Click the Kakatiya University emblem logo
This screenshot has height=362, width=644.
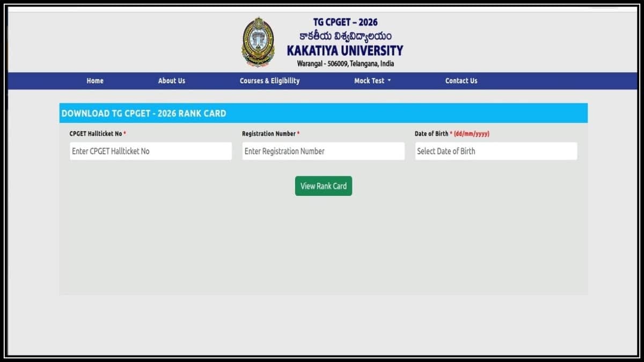(x=258, y=42)
